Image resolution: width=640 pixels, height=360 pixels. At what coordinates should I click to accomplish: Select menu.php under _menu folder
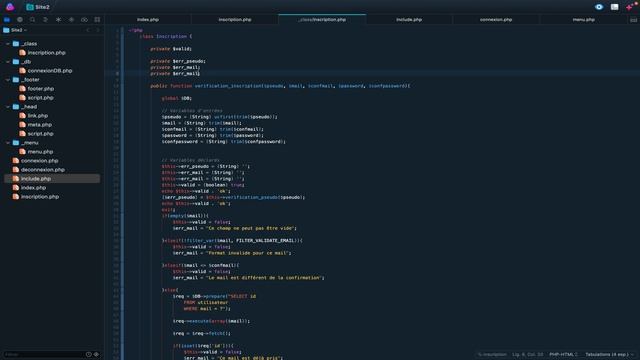click(40, 151)
